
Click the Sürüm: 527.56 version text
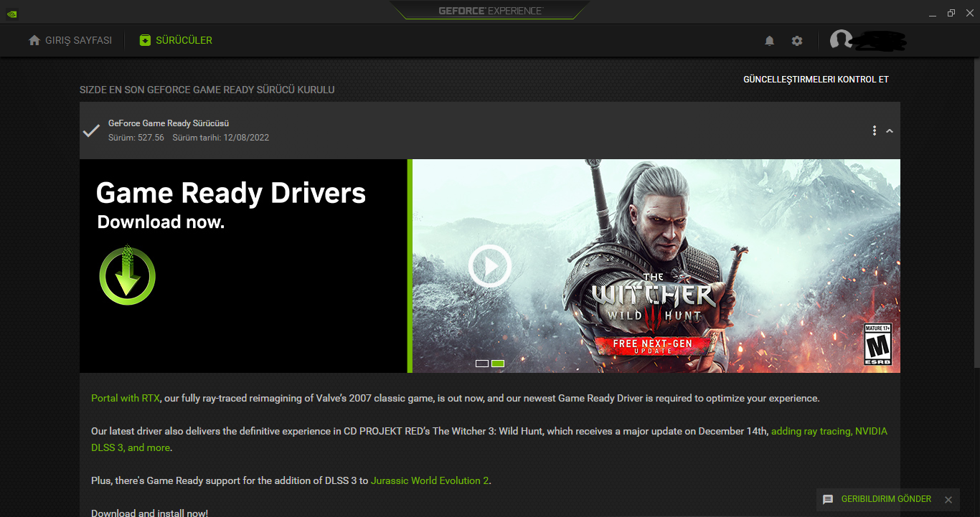(x=136, y=138)
